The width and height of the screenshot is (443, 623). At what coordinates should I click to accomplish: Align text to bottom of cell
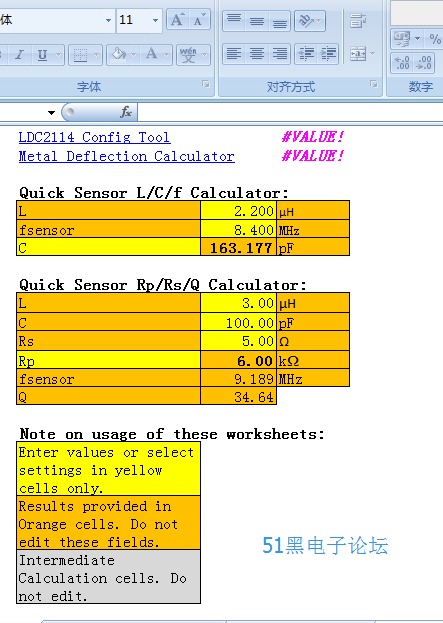280,20
